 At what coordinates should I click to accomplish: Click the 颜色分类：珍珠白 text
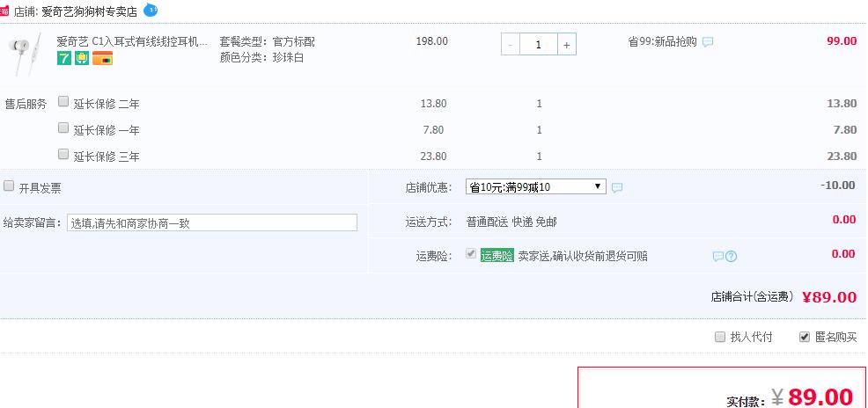261,57
